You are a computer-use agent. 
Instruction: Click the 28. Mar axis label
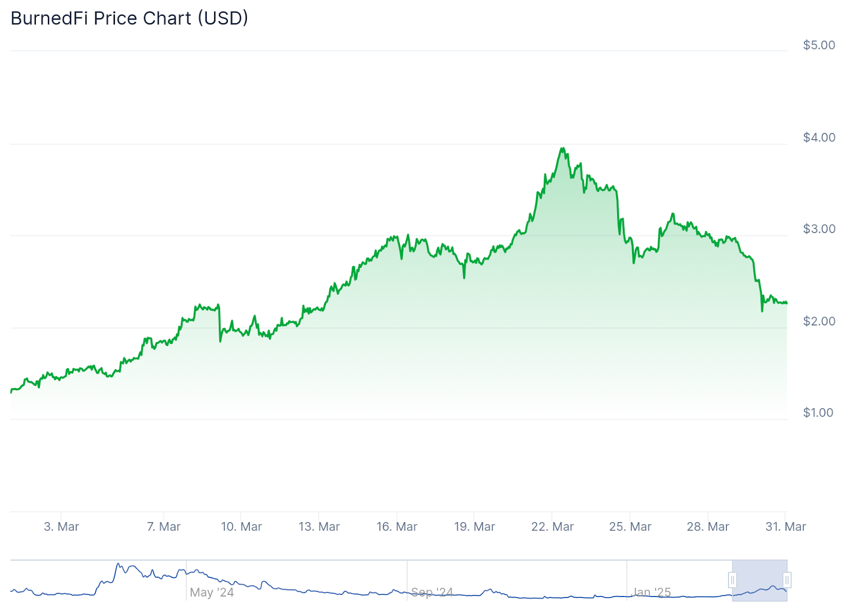(x=708, y=526)
